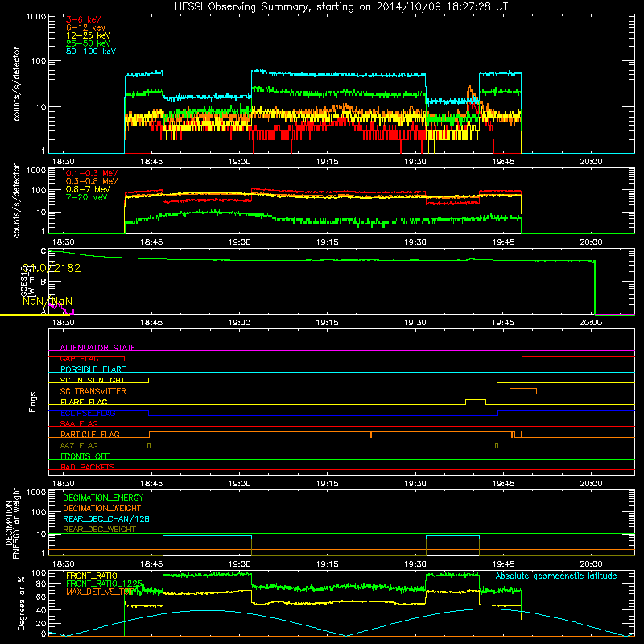This screenshot has height=644, width=644.
Task: Click the NaN/NaN text in GOES panel
Action: [47, 301]
